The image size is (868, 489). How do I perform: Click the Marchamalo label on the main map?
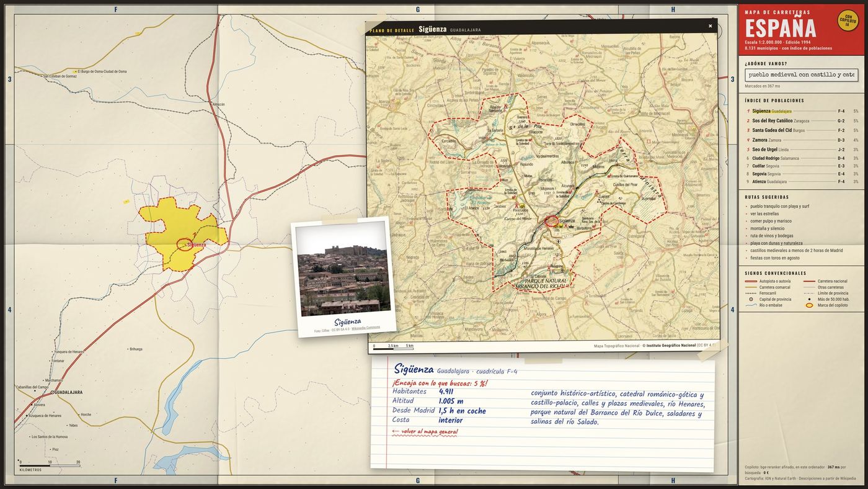[53, 380]
